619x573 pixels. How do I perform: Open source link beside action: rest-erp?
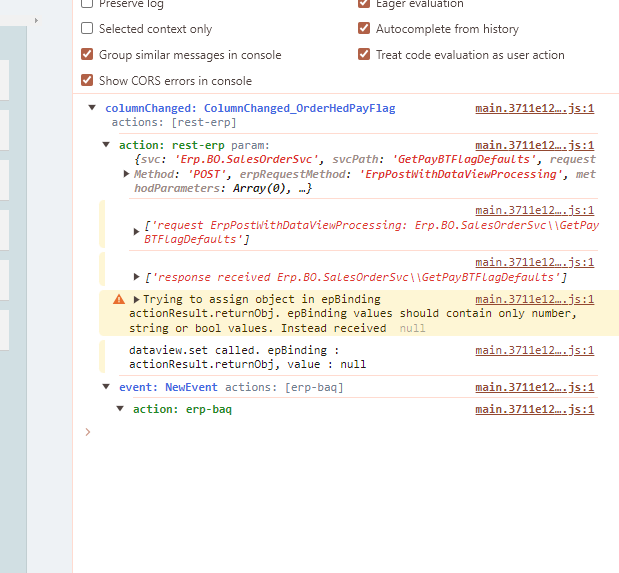pyautogui.click(x=535, y=145)
